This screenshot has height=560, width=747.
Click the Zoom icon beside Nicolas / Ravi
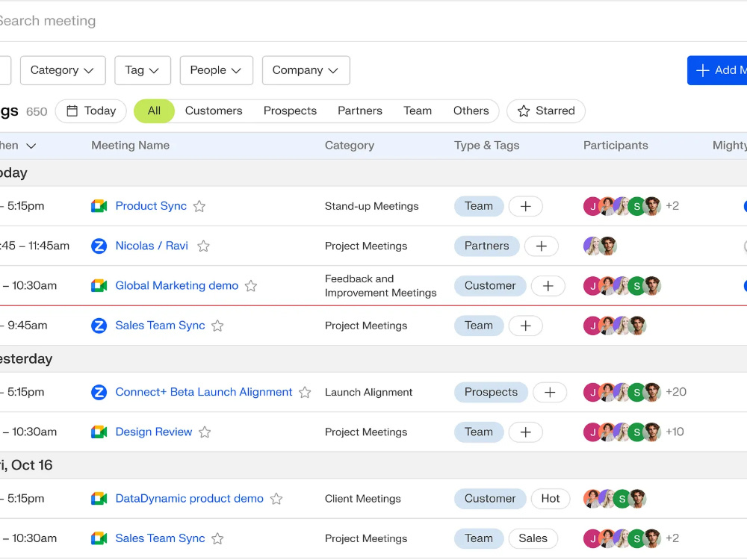point(99,246)
